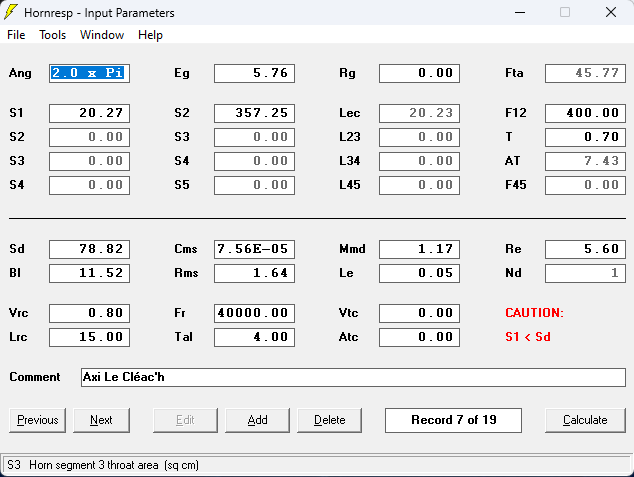634x477 pixels.
Task: Click the S1 field showing 20.27
Action: (89, 113)
